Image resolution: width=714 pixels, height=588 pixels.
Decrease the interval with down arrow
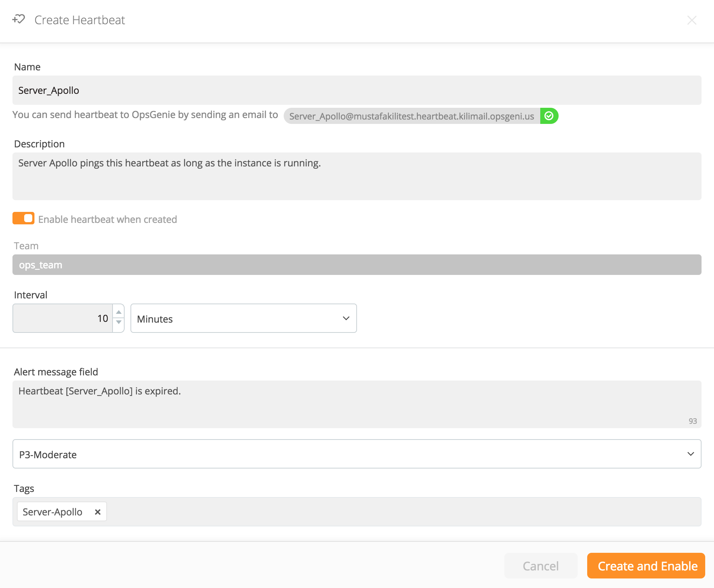click(x=118, y=323)
